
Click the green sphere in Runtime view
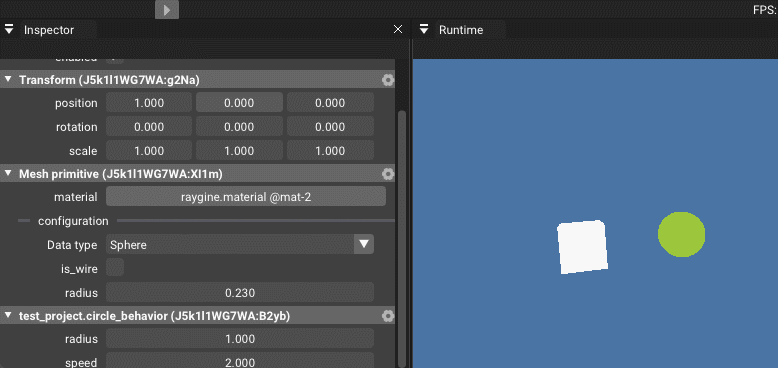pyautogui.click(x=681, y=235)
